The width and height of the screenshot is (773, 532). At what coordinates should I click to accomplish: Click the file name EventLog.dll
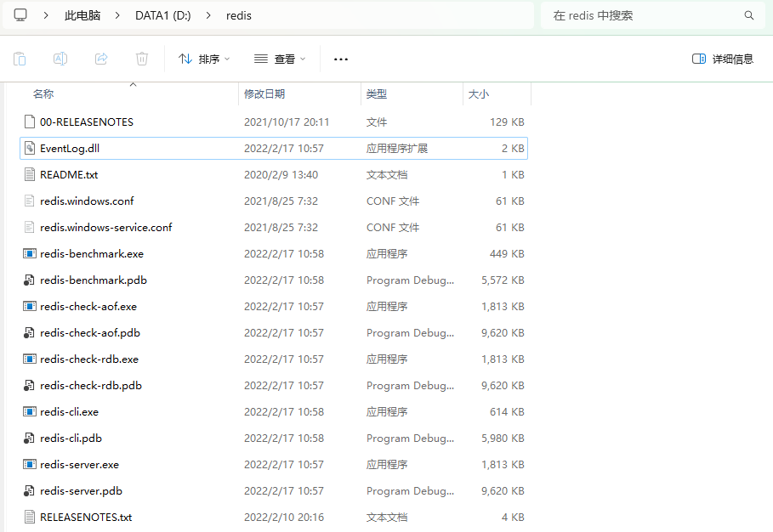click(x=70, y=148)
